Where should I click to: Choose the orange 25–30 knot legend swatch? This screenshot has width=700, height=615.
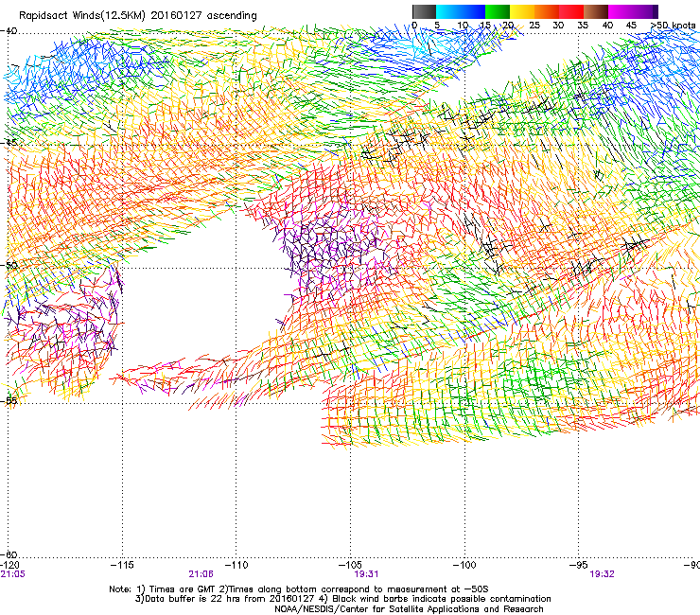(547, 11)
